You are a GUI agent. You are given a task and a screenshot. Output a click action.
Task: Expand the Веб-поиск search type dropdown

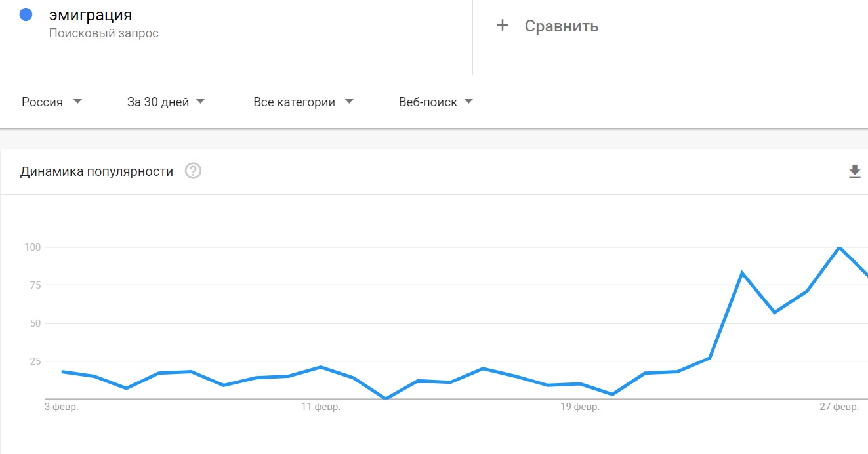click(x=436, y=102)
